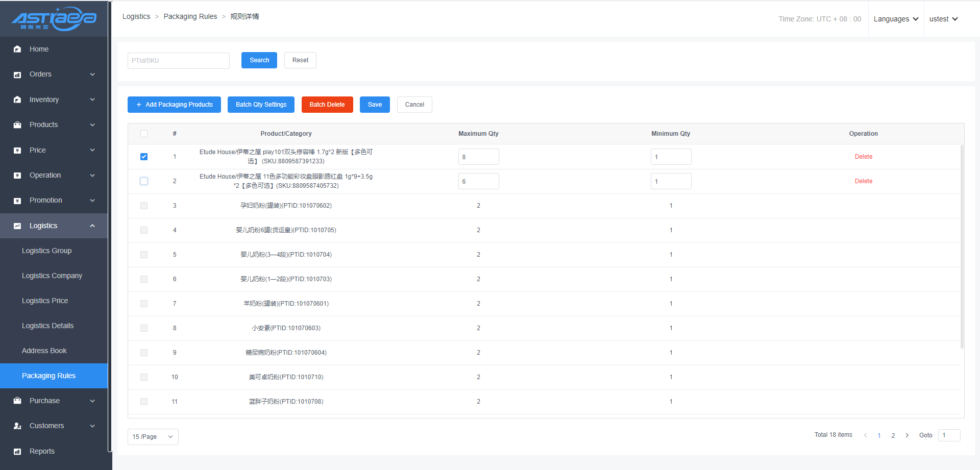
Task: Click the PTId/SKU search field
Action: click(178, 60)
